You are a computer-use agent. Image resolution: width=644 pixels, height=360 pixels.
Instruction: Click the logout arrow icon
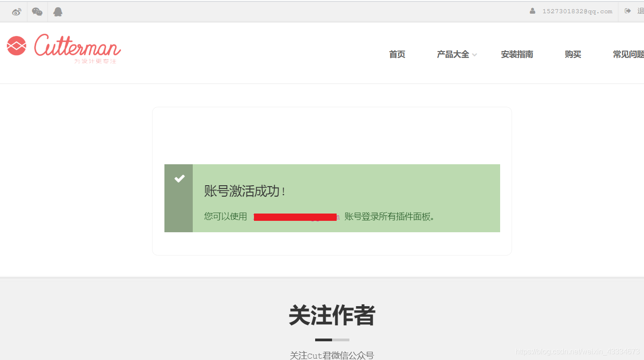click(x=628, y=11)
